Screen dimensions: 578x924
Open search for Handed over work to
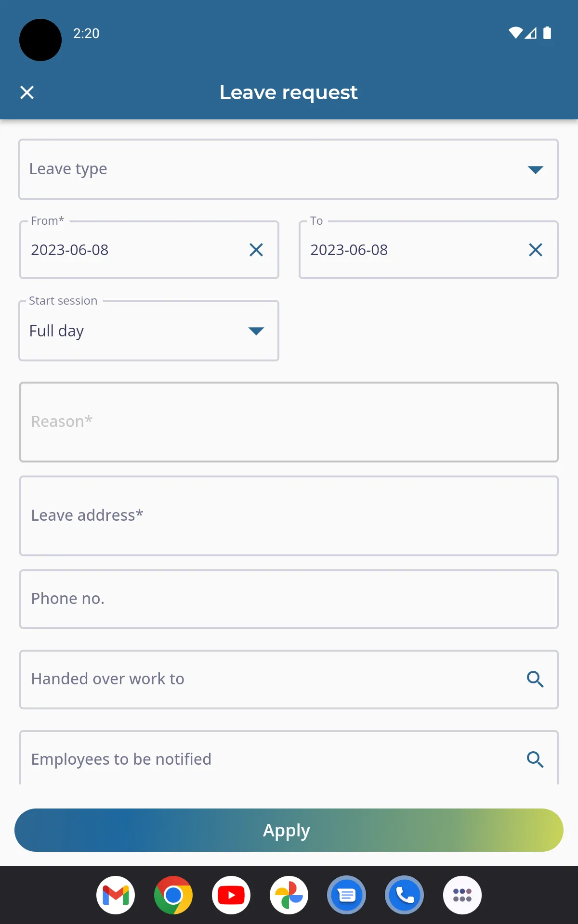[x=536, y=680]
